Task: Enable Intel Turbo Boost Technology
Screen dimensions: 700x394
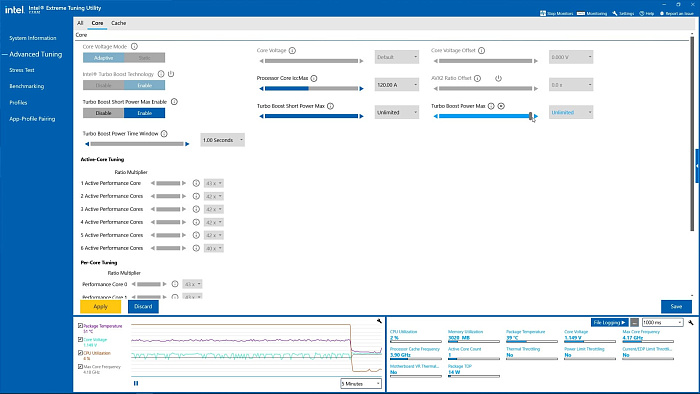Action: (145, 85)
